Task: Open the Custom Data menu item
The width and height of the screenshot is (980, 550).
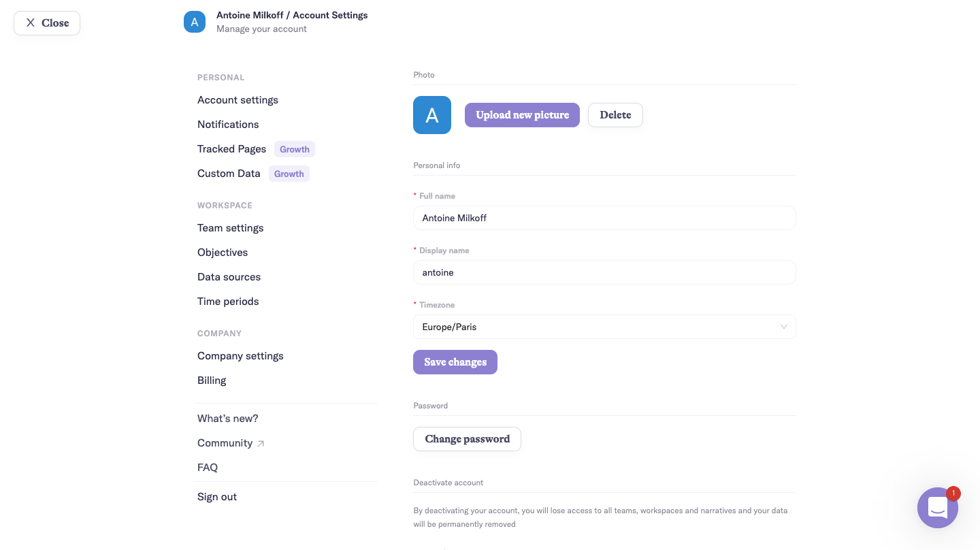Action: (x=229, y=174)
